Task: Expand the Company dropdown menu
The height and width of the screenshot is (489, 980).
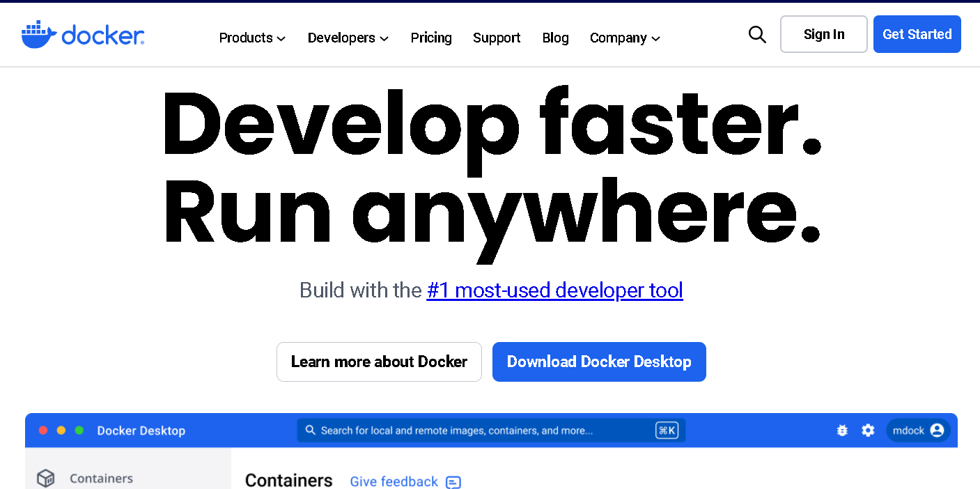Action: pos(625,38)
